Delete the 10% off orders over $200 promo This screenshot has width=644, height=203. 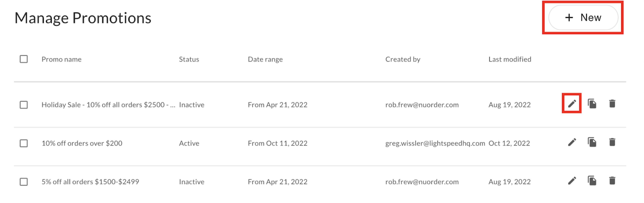tap(612, 142)
